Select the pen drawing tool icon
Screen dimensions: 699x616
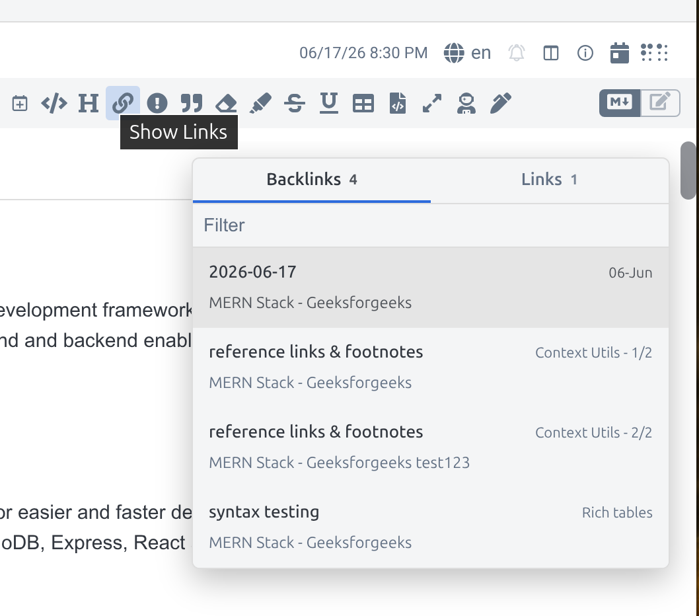501,104
